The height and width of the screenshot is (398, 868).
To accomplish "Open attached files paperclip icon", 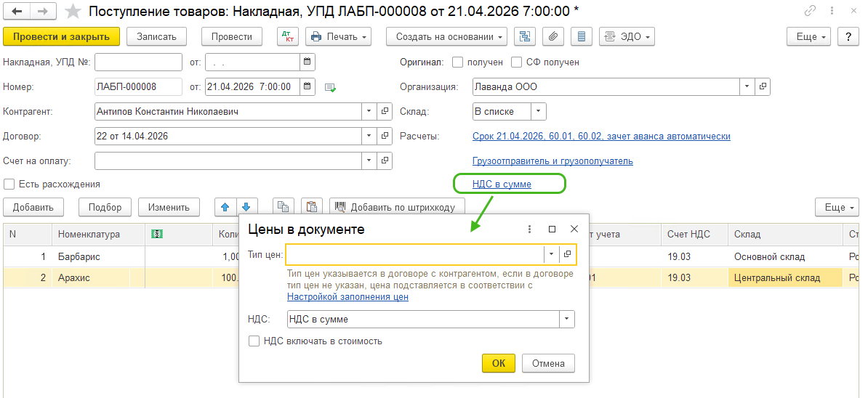I will point(553,36).
